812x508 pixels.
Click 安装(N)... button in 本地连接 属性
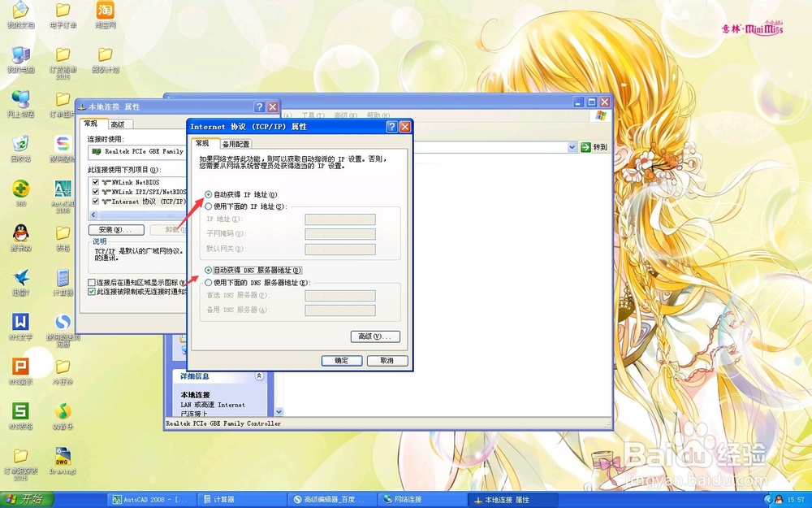click(116, 230)
